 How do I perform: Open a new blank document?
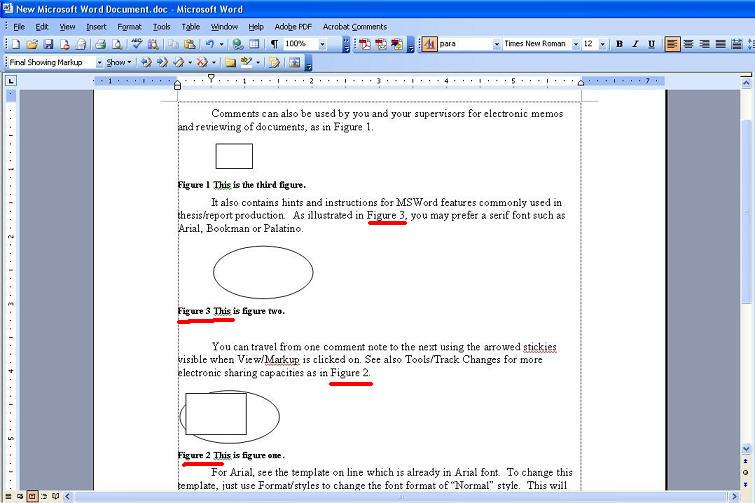[16, 44]
